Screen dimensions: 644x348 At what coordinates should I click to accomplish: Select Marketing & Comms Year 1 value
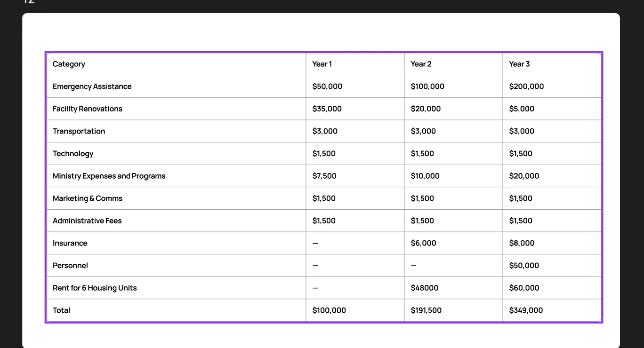coord(324,198)
